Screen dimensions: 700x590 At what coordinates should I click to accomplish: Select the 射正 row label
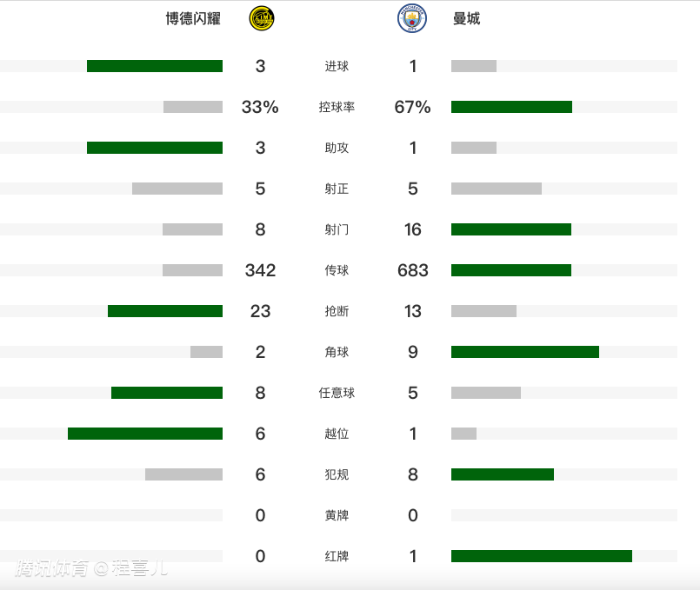pos(337,189)
